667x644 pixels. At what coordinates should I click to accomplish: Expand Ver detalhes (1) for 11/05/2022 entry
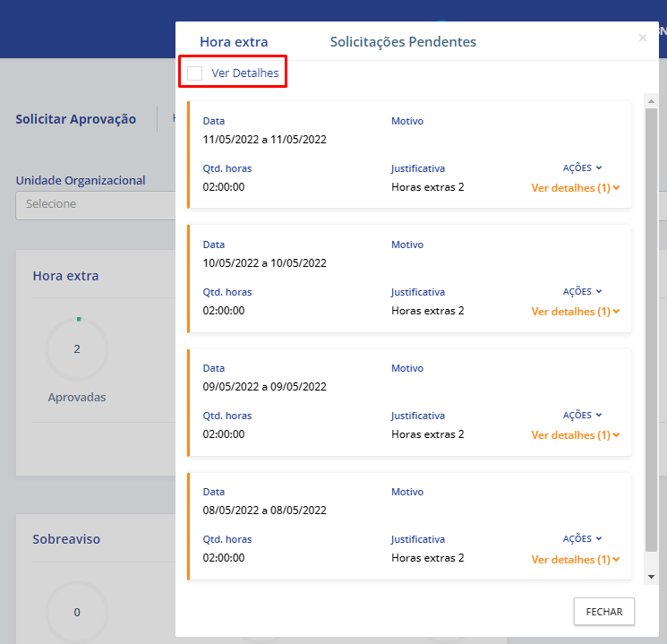coord(575,188)
